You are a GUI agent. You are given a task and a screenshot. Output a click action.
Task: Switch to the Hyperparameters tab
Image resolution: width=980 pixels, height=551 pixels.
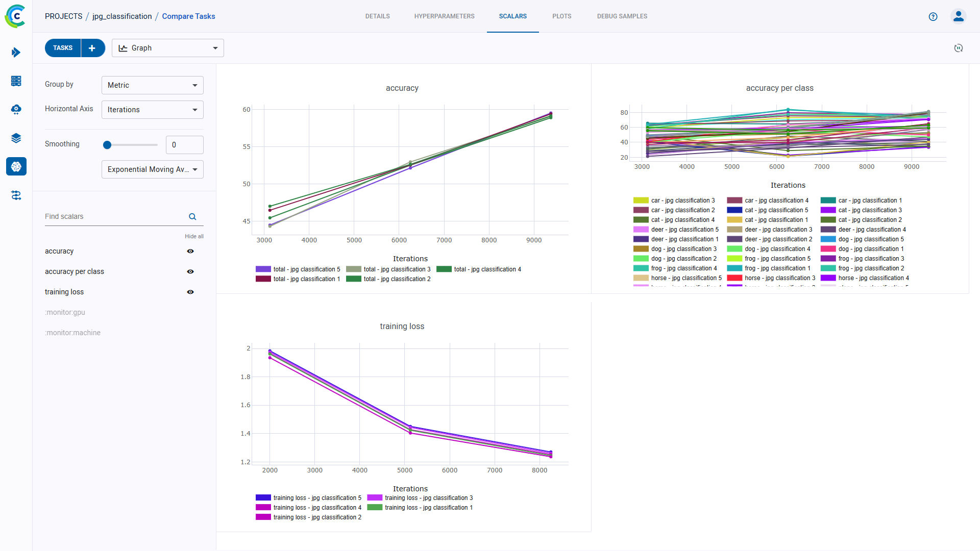(444, 16)
